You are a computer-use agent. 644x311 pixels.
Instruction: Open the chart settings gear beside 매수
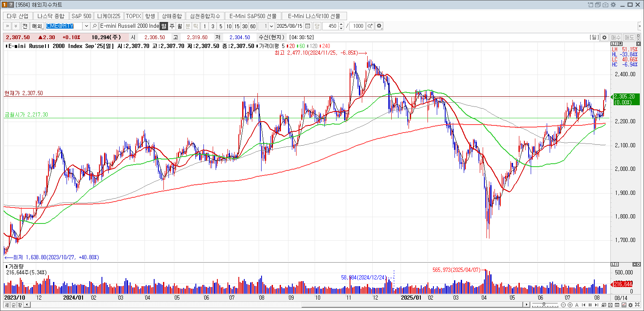point(604,37)
